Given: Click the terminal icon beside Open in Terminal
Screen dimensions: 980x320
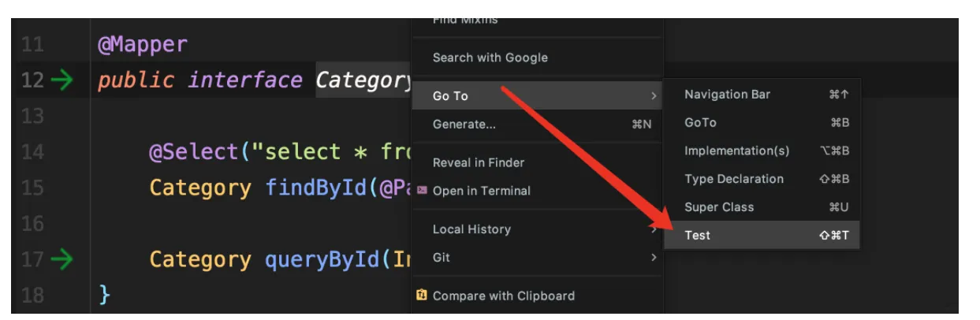Looking at the screenshot, I should click(422, 191).
